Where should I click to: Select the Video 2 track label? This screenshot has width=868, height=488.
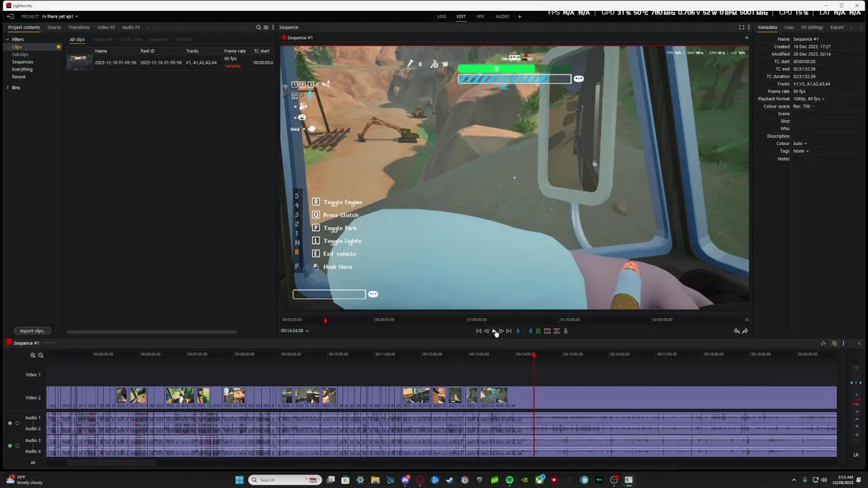coord(33,398)
